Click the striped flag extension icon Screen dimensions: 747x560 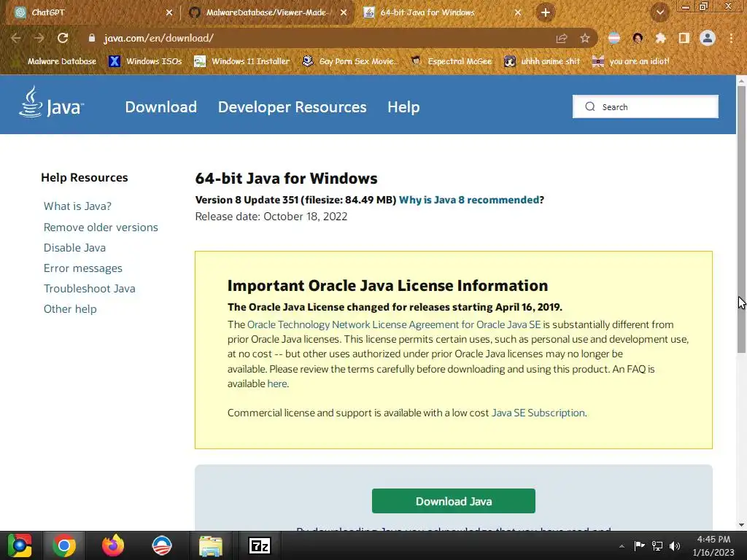coord(614,38)
